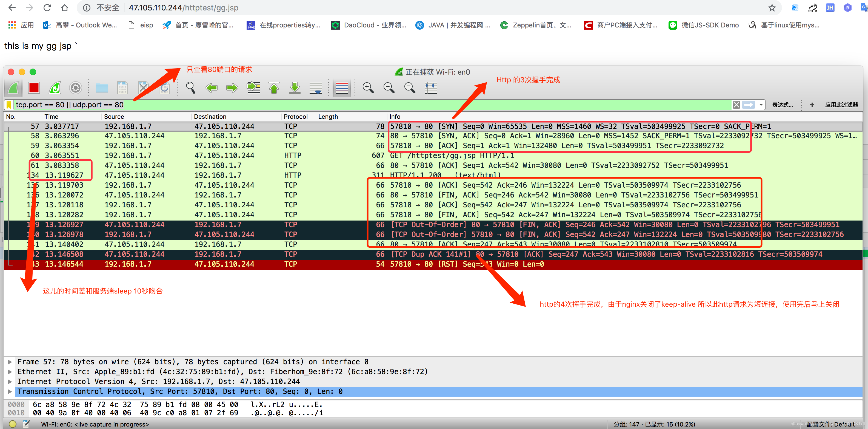The width and height of the screenshot is (868, 429).
Task: Toggle auto-scroll during live capture
Action: click(316, 88)
